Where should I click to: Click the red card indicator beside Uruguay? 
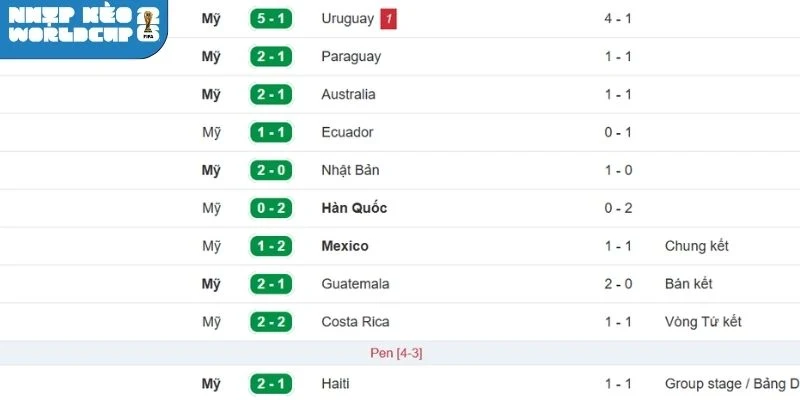coord(389,19)
